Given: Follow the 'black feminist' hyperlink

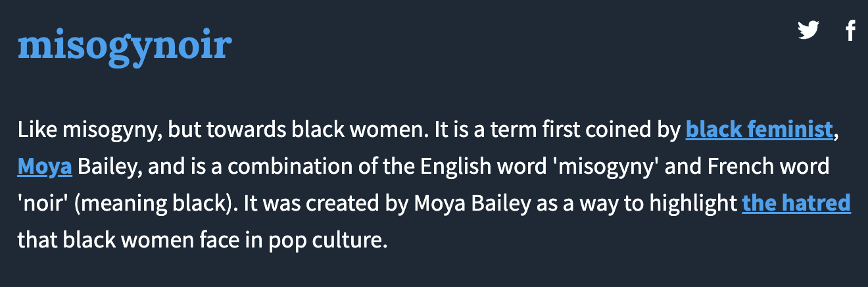Looking at the screenshot, I should pyautogui.click(x=759, y=130).
